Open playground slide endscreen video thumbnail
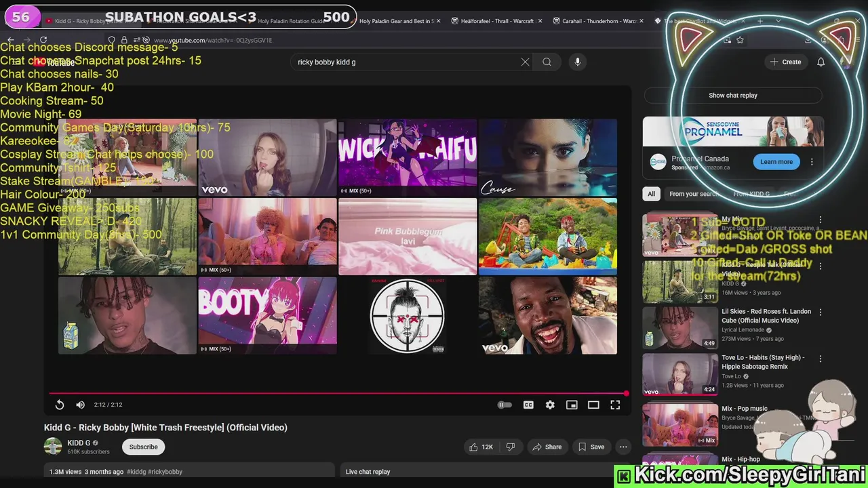This screenshot has height=488, width=868. pyautogui.click(x=548, y=236)
